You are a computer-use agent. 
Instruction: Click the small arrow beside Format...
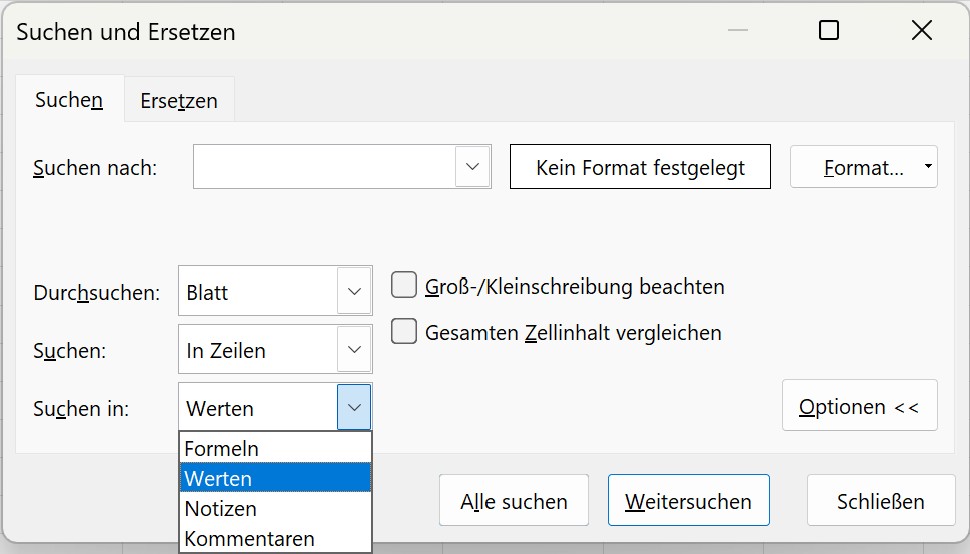[x=929, y=167]
